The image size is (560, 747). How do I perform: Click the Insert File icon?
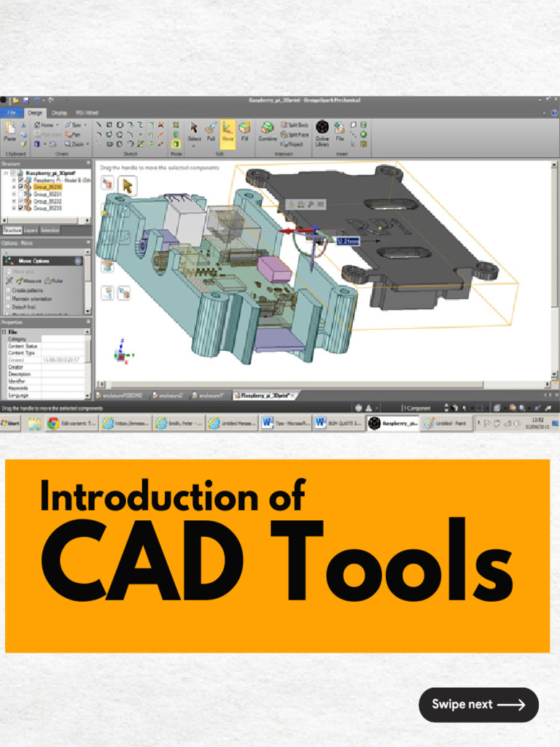pyautogui.click(x=340, y=131)
